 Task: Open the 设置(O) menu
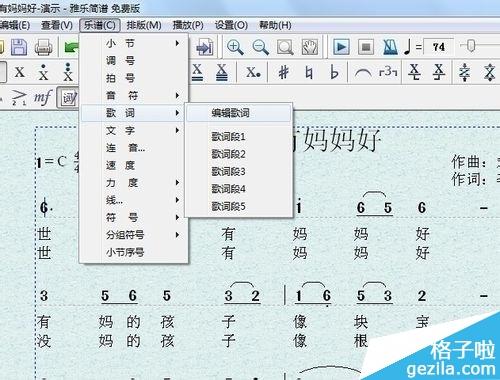coord(231,25)
